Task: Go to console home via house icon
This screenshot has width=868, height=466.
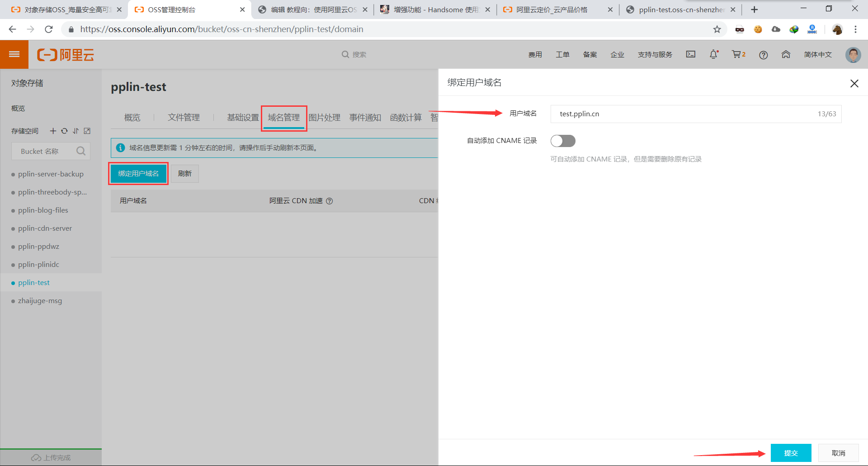Action: pyautogui.click(x=786, y=54)
